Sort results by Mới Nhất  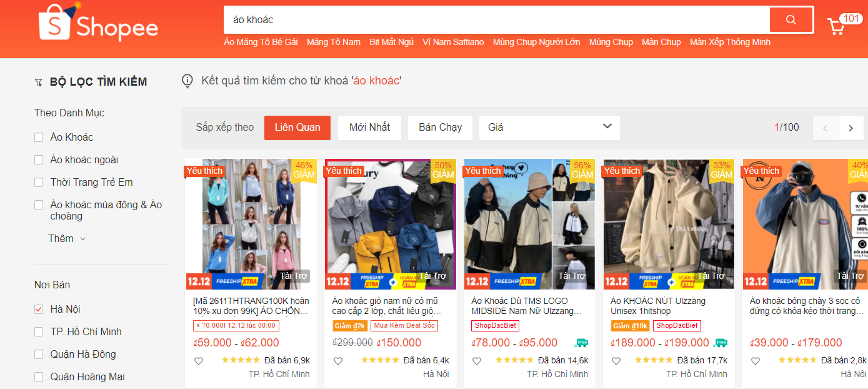point(369,128)
